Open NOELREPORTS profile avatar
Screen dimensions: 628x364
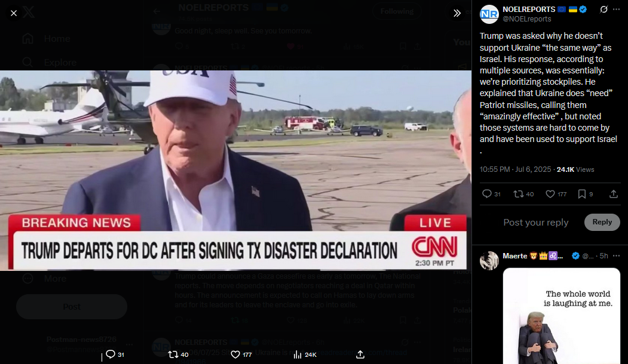click(489, 14)
